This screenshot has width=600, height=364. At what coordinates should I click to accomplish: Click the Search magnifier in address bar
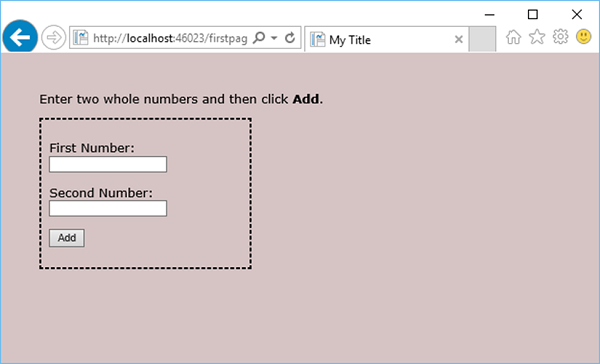point(259,38)
